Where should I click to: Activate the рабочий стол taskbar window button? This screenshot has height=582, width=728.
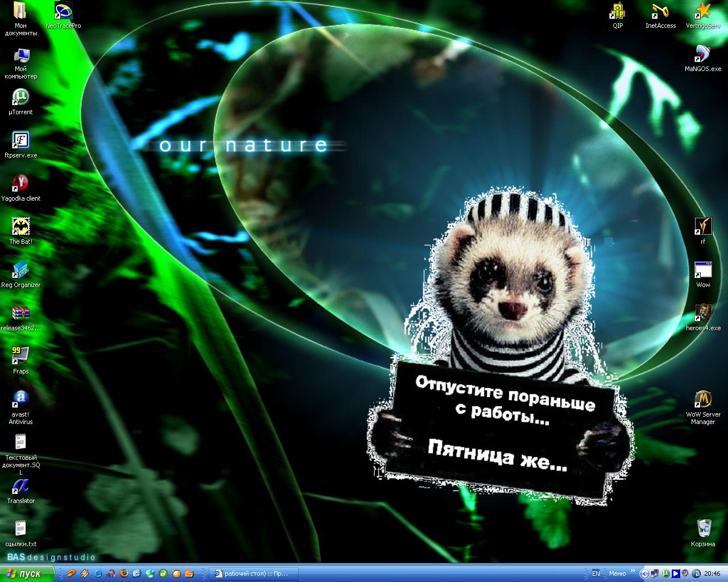pos(254,573)
